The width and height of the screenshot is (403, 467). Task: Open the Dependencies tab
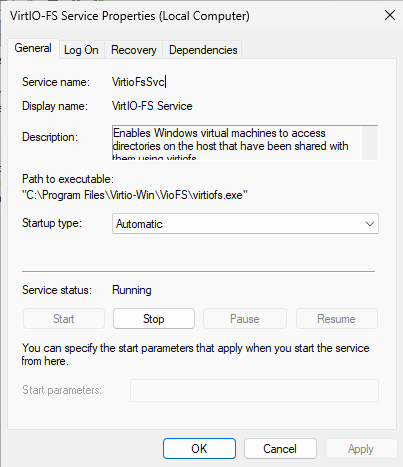pyautogui.click(x=203, y=50)
